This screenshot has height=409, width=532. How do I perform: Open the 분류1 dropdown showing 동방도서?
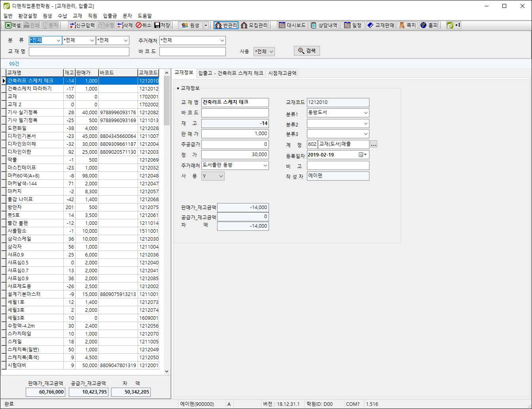pos(366,113)
